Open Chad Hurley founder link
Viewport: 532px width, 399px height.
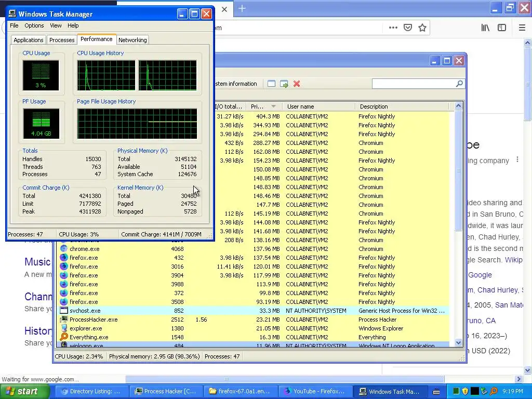pyautogui.click(x=498, y=290)
